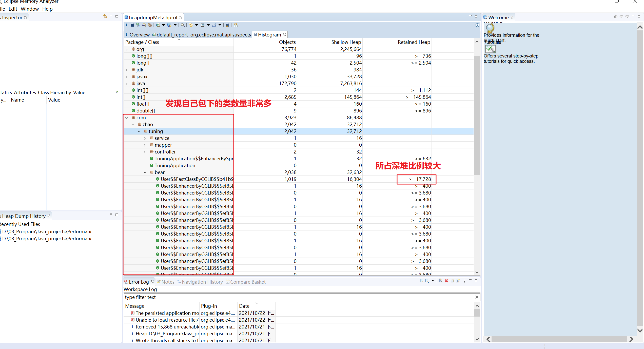Image resolution: width=644 pixels, height=349 pixels.
Task: Click Inspector link-with-snapshot icon
Action: click(x=105, y=16)
